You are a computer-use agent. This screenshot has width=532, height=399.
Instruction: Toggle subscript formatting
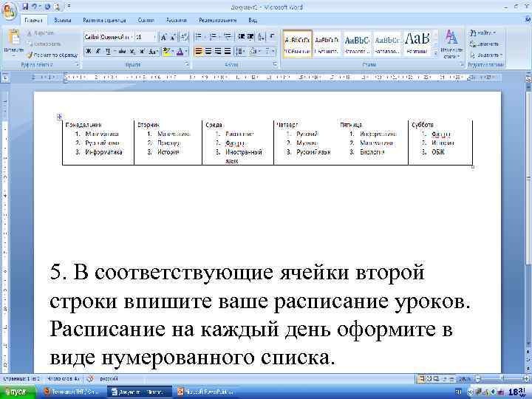coord(132,51)
